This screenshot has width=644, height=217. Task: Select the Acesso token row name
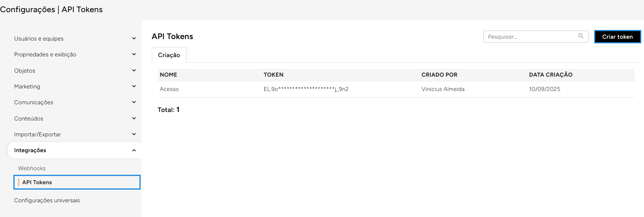[x=169, y=89]
